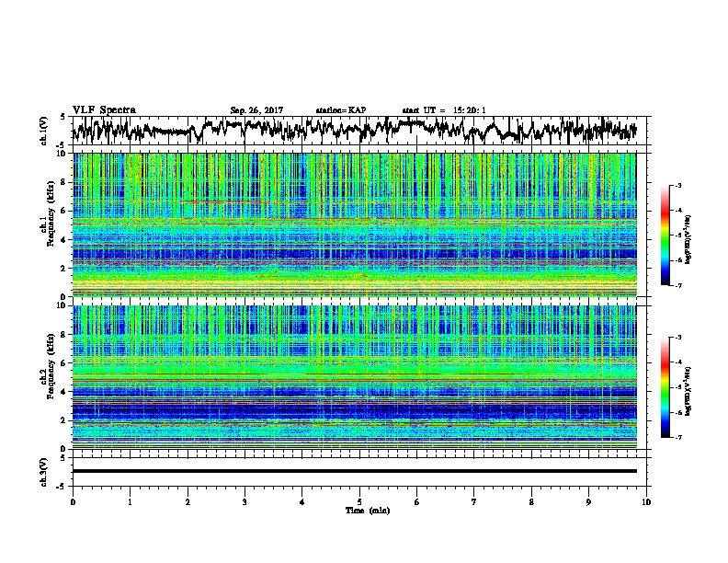Click the time axis tick label "5"
The width and height of the screenshot is (728, 563).
click(359, 502)
